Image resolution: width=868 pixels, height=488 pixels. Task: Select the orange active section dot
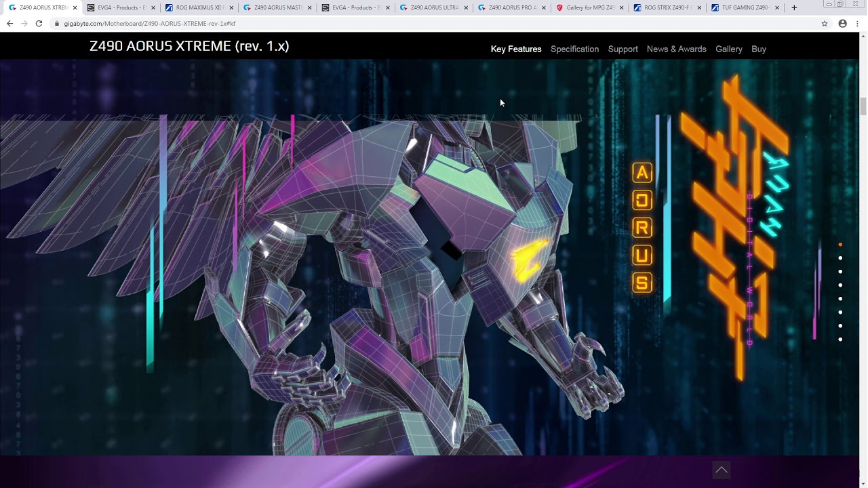[x=840, y=245]
